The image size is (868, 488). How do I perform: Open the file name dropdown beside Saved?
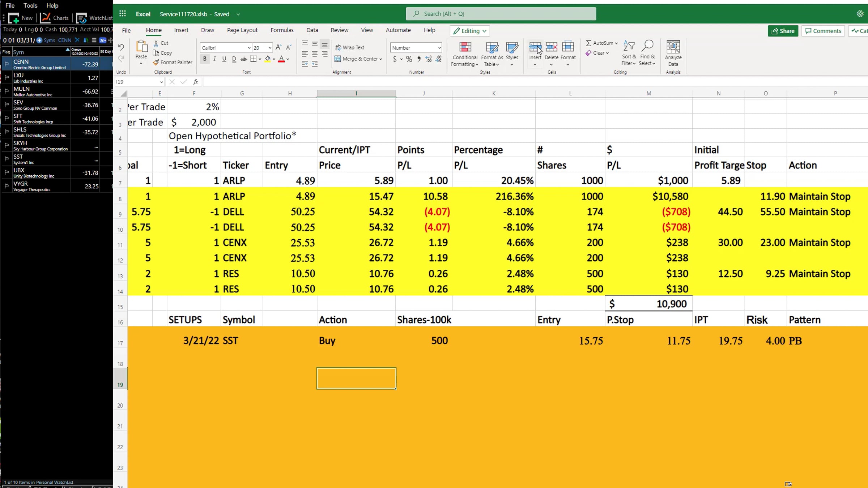(238, 14)
